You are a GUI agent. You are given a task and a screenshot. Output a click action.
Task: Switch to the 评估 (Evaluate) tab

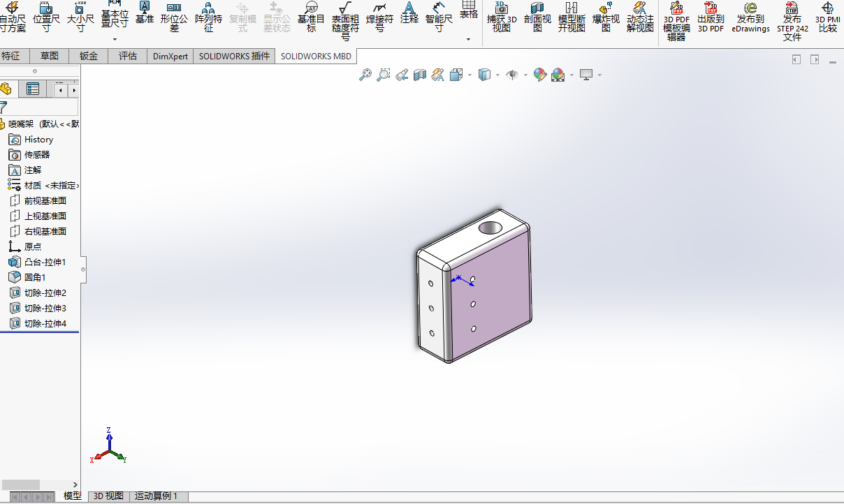[128, 56]
